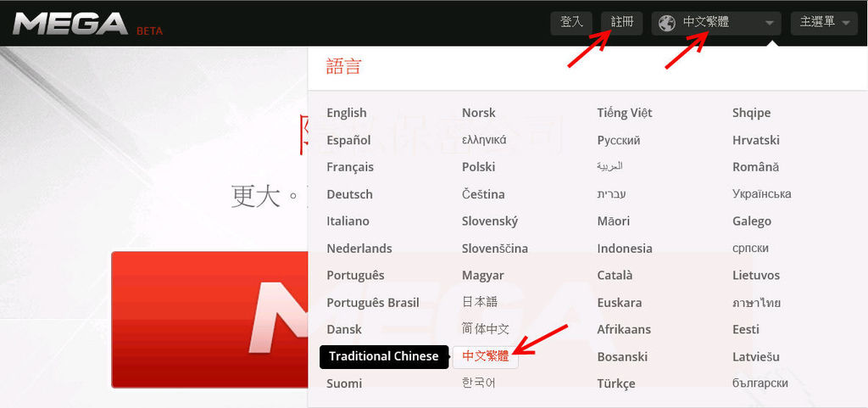The width and height of the screenshot is (868, 408).
Task: Choose Norsk language option
Action: click(x=479, y=113)
